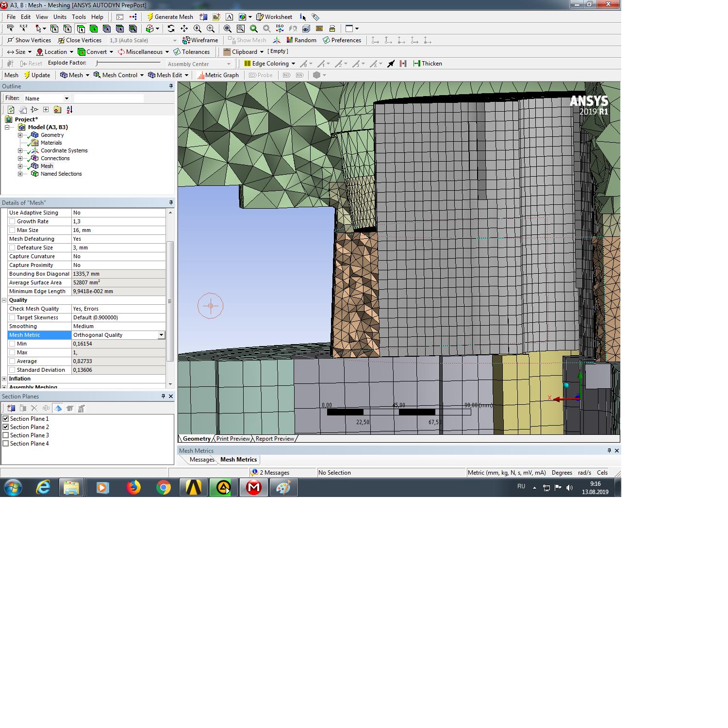Tick the Growth Rate parameter checkbox
The width and height of the screenshot is (728, 728).
[12, 221]
